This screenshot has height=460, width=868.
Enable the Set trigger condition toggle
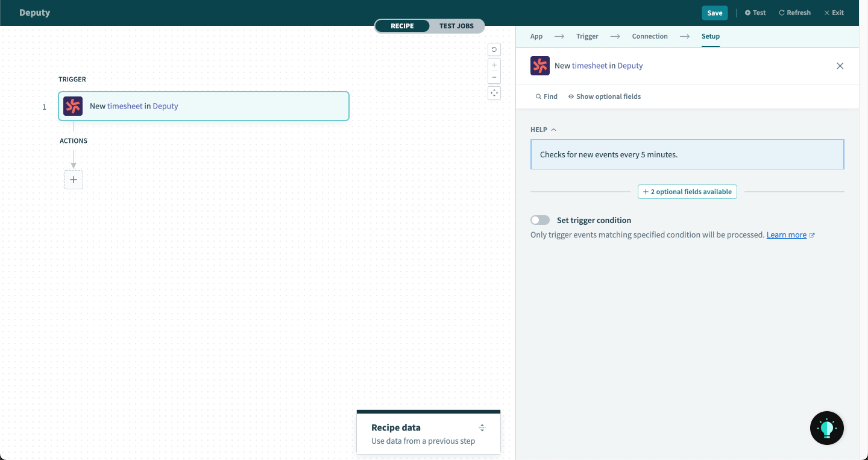click(540, 221)
